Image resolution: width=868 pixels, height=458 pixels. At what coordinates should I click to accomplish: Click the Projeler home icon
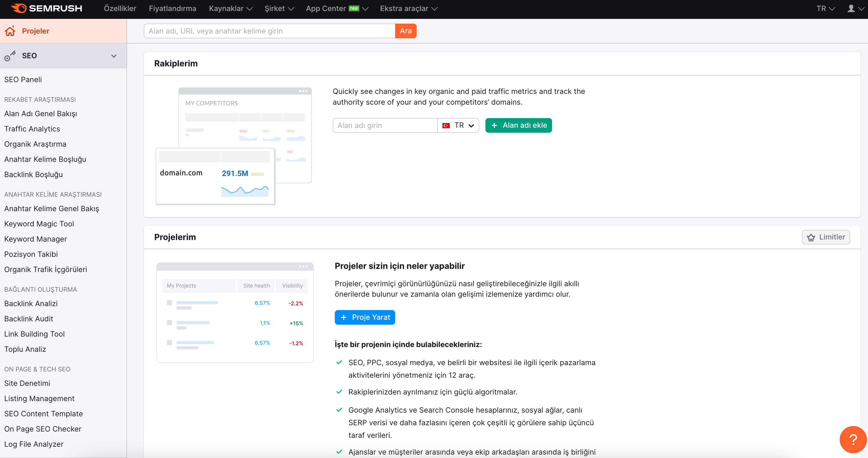pos(10,31)
